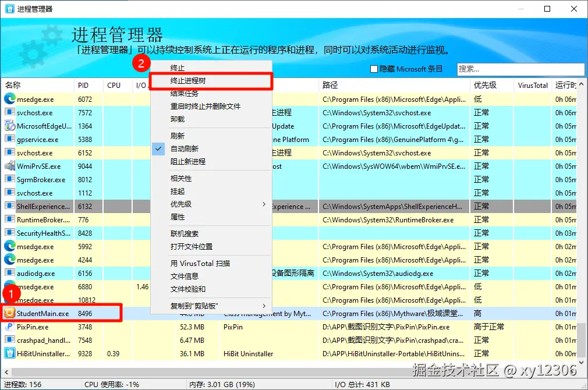Sort by 名称 column header
Screen dimensions: 588x390
pos(37,85)
